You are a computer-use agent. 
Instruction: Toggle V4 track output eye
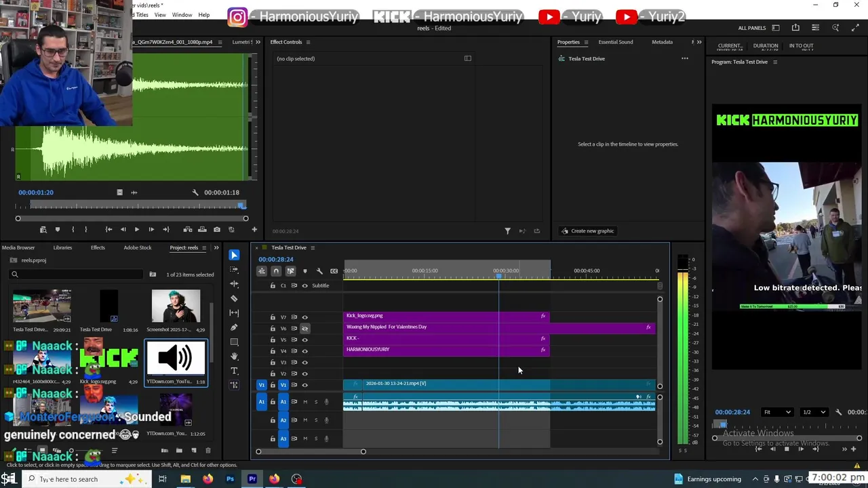coord(304,351)
